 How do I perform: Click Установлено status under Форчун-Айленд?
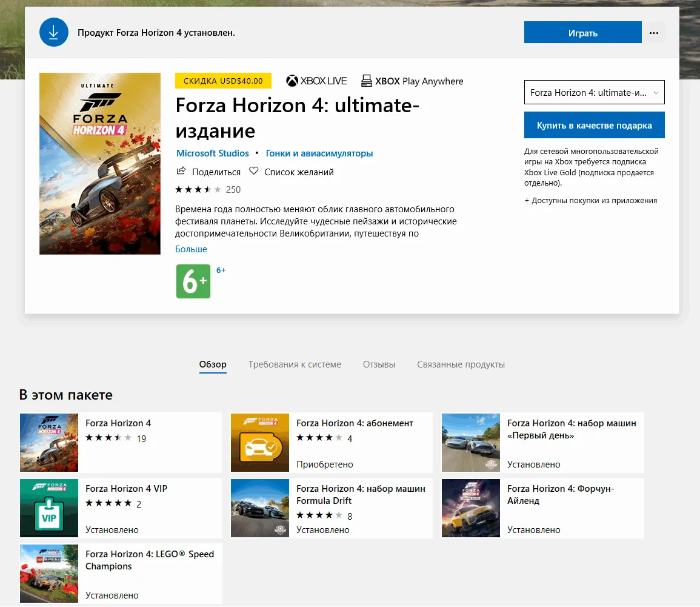click(x=534, y=530)
